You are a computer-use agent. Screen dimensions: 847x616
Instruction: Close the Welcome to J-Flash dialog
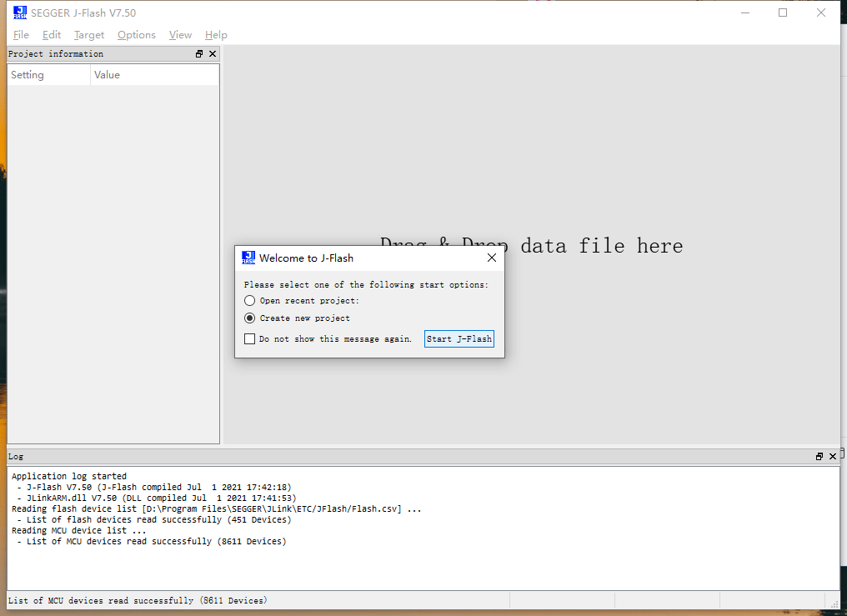492,258
